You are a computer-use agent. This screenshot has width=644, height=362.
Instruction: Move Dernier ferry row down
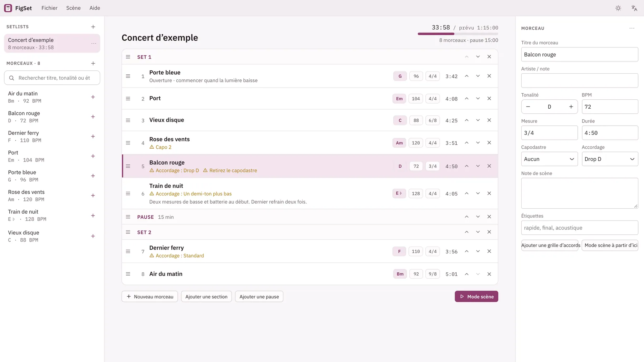(x=478, y=252)
